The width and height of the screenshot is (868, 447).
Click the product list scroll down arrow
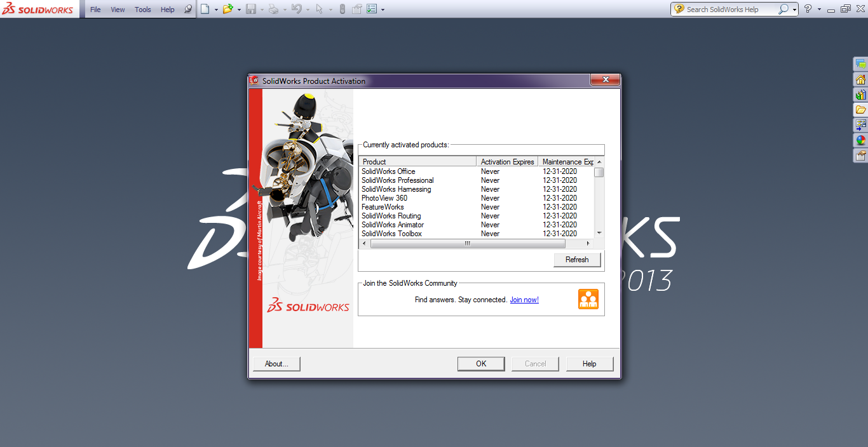[599, 234]
